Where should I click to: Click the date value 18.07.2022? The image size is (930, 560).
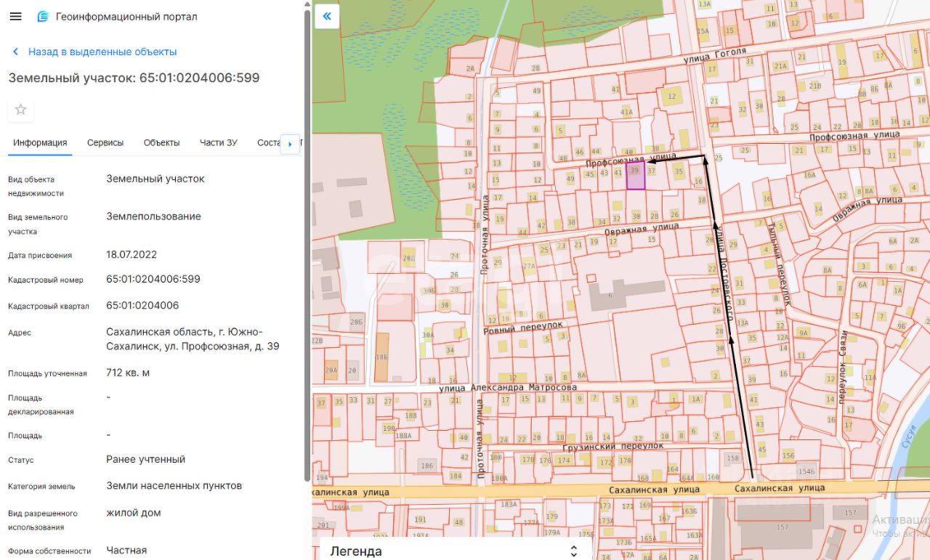(132, 255)
